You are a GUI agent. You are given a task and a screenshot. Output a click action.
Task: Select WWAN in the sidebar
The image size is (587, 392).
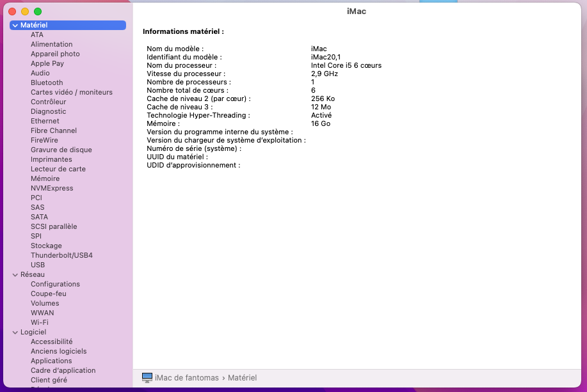42,313
